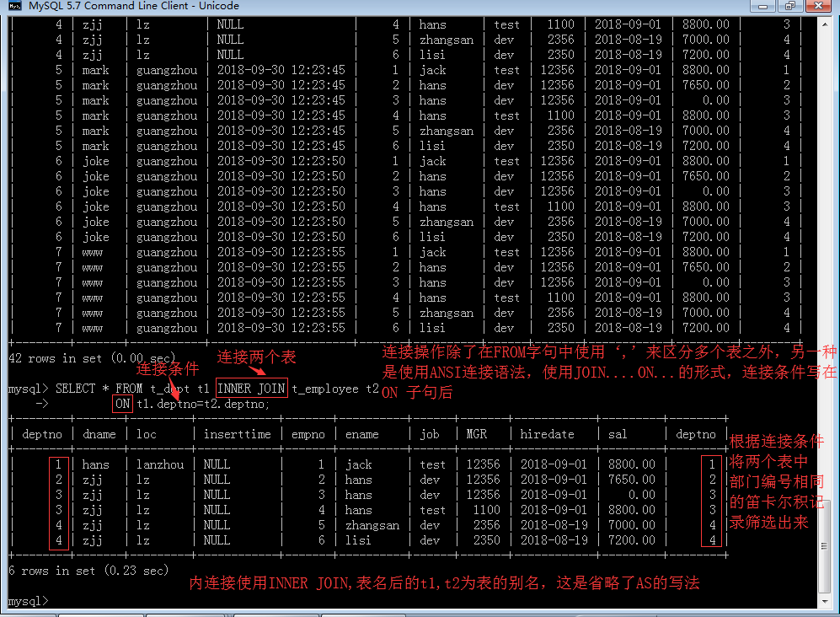Click 't_employee' in the SELECT statement
840x617 pixels.
point(325,389)
